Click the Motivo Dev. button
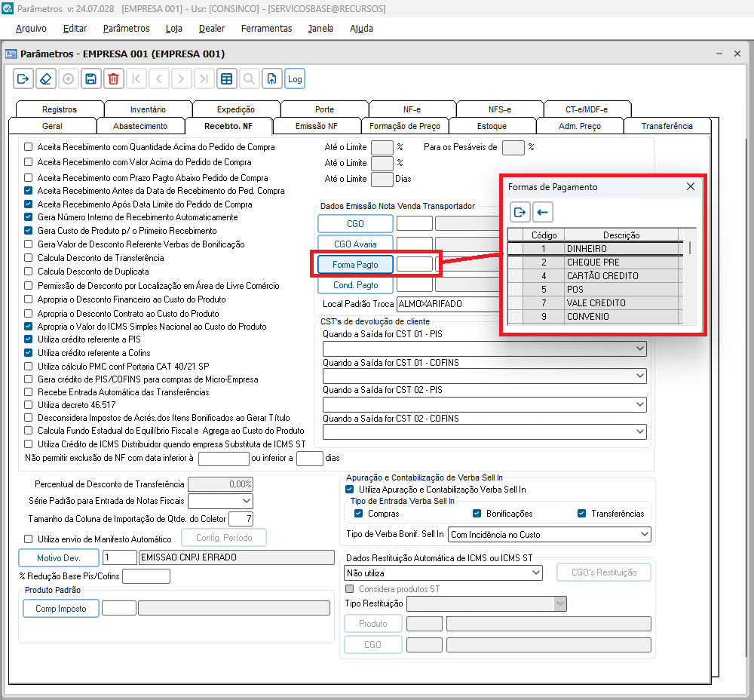754x700 pixels. point(59,557)
